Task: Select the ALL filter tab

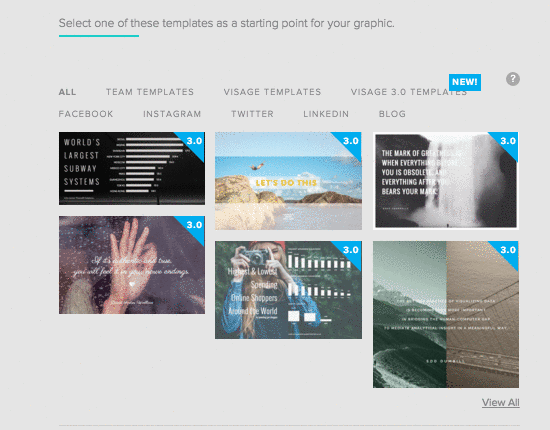Action: coord(67,92)
